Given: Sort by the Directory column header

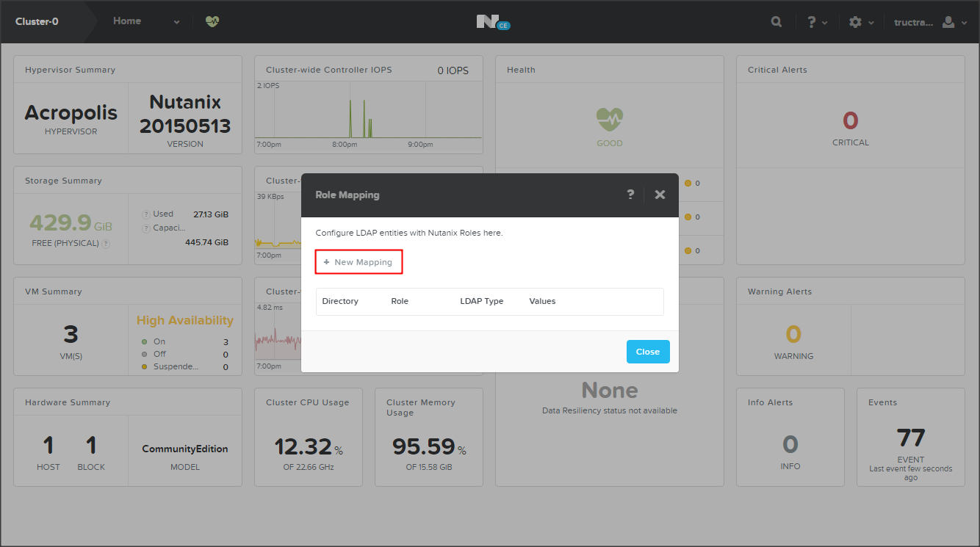Looking at the screenshot, I should (x=340, y=301).
